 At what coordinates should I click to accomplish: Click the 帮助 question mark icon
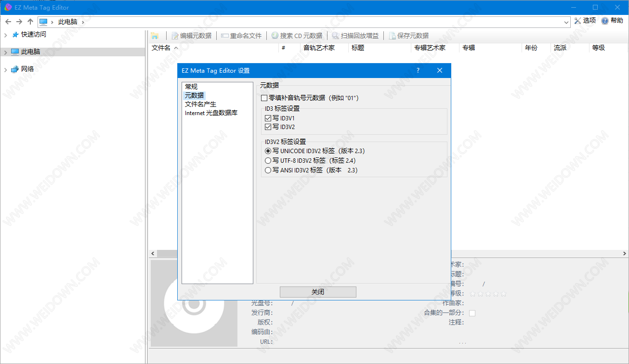point(605,21)
